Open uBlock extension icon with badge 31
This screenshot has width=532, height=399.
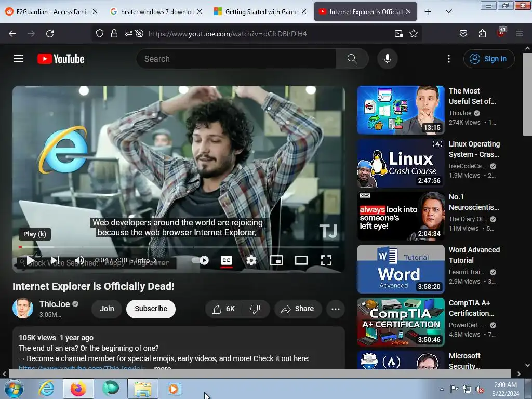(x=501, y=33)
